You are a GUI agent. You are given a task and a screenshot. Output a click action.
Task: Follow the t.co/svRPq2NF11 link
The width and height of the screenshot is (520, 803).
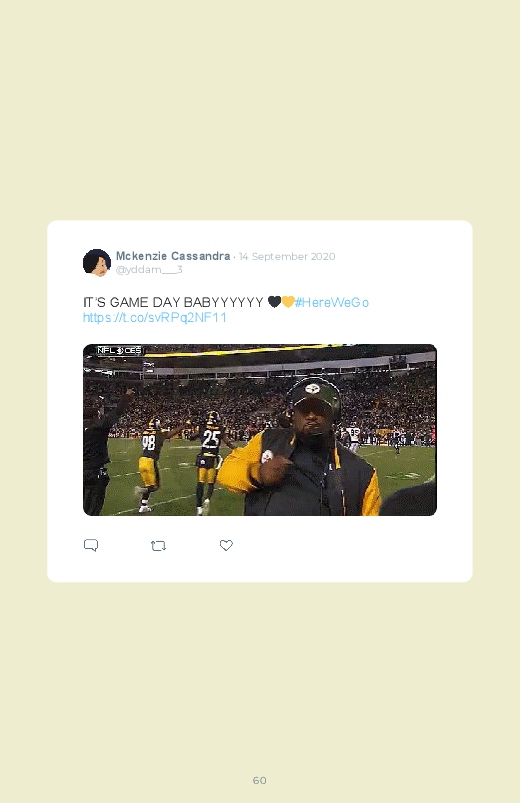tap(155, 318)
